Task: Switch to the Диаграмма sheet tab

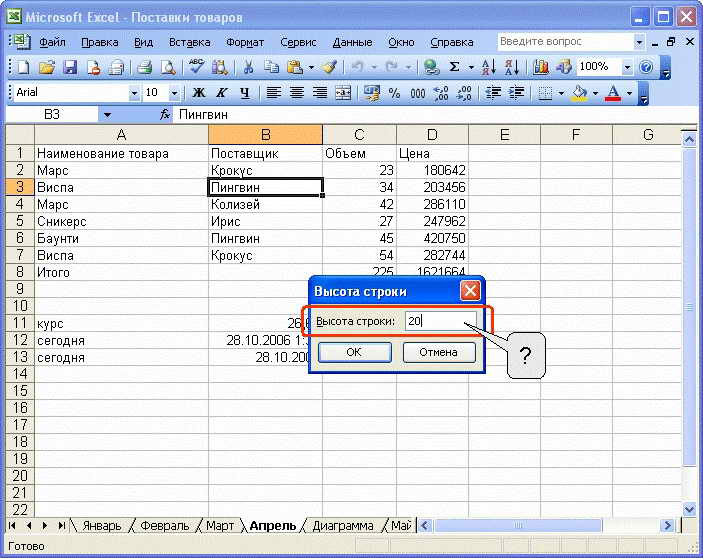Action: [x=343, y=525]
